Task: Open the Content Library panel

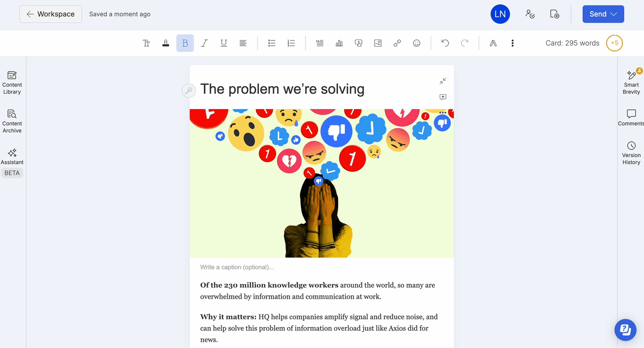Action: click(12, 83)
